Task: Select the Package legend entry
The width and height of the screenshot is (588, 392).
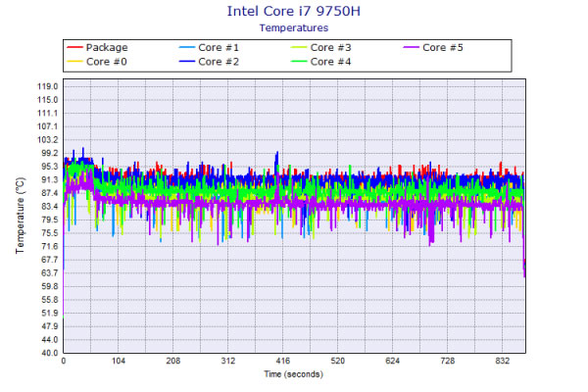Action: tap(97, 48)
